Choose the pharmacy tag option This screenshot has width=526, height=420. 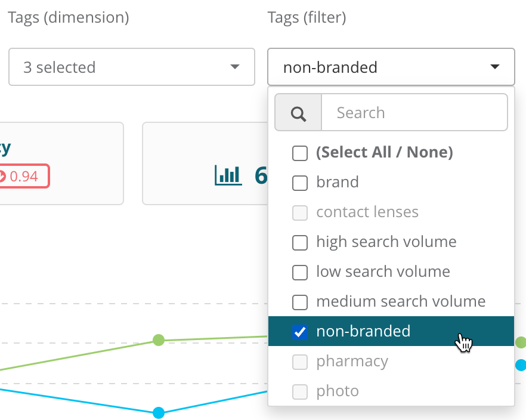pos(352,362)
